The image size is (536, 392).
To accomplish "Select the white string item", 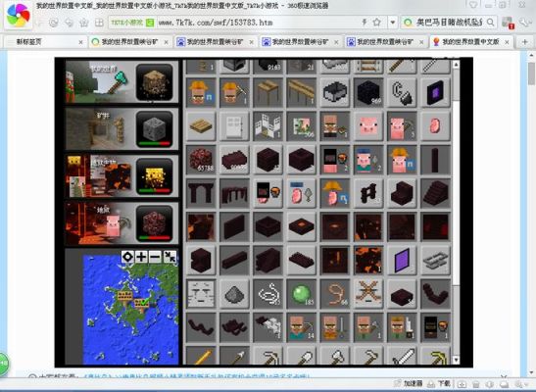I will (x=268, y=294).
